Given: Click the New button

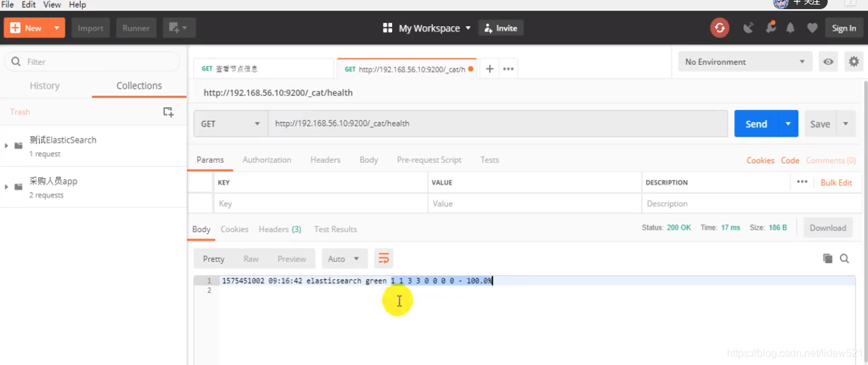Looking at the screenshot, I should (x=27, y=28).
